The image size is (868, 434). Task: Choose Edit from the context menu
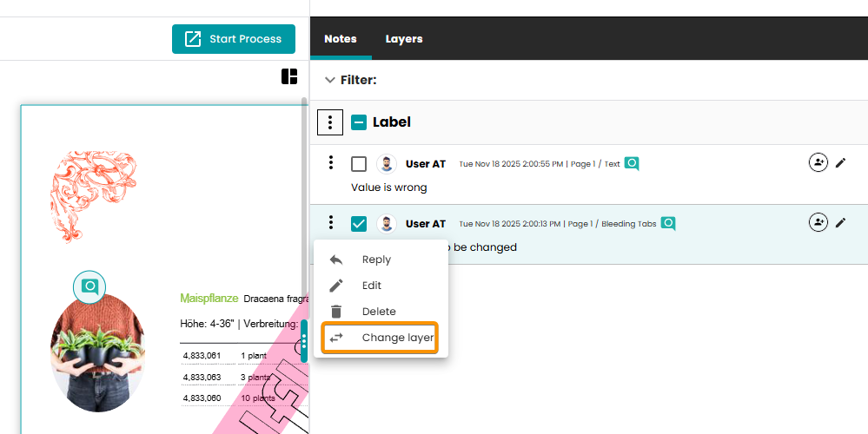[x=381, y=286]
